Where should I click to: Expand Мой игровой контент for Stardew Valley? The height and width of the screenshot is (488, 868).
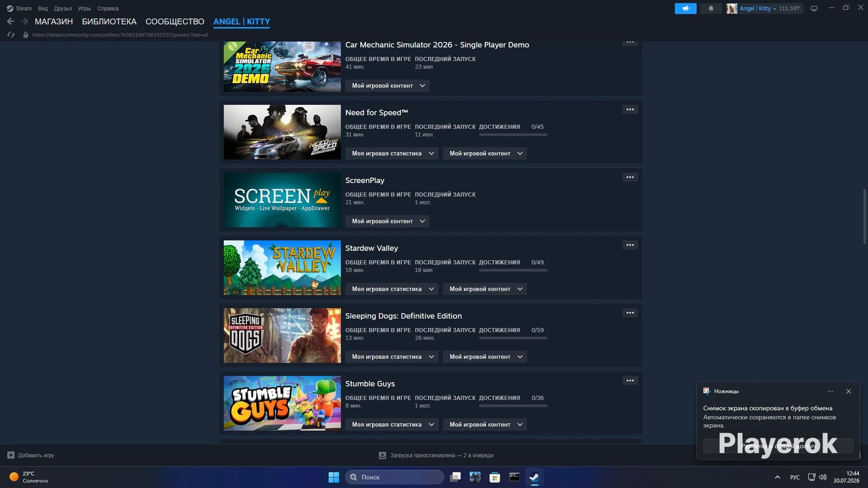tap(485, 289)
